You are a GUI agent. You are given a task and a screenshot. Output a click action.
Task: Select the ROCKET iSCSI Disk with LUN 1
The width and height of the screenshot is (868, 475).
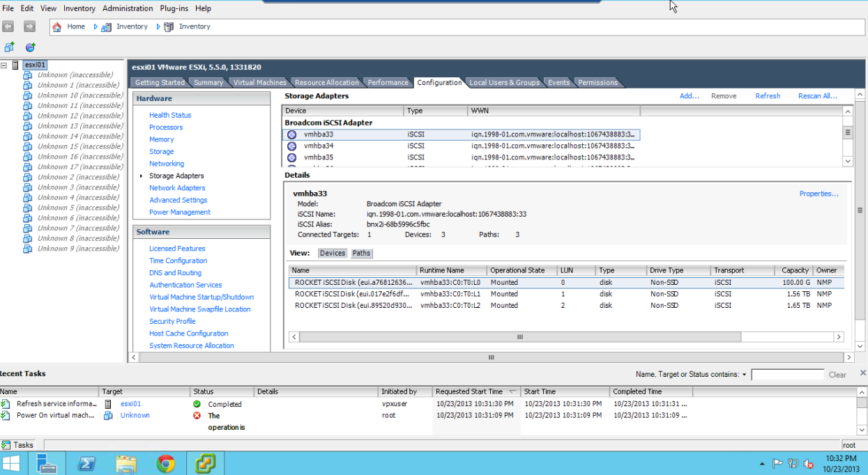click(x=565, y=294)
